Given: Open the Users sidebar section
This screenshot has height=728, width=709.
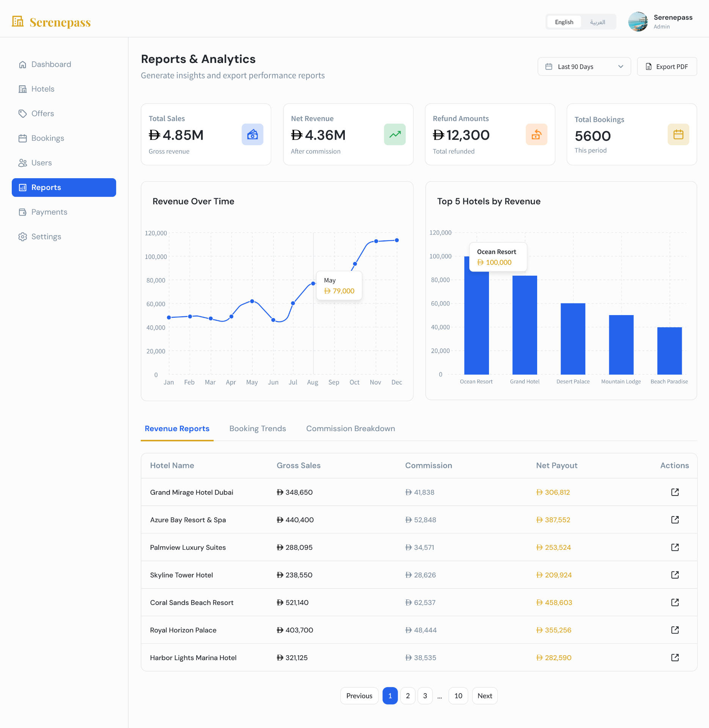Looking at the screenshot, I should 64,163.
